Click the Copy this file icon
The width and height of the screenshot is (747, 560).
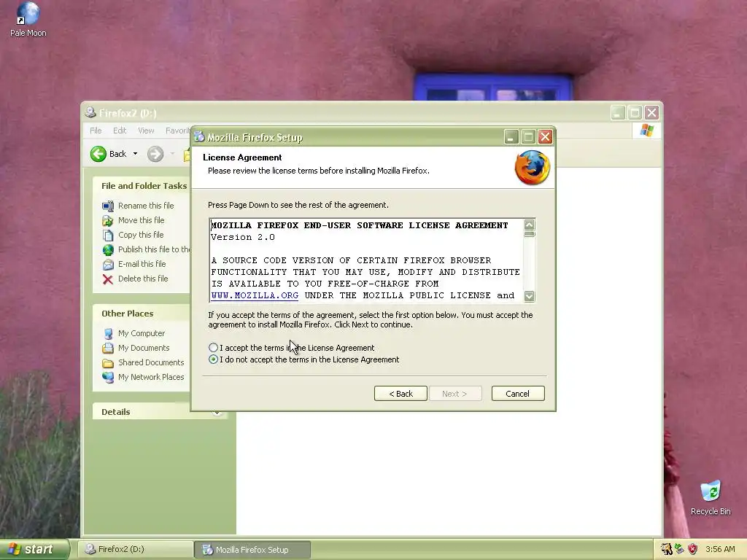(x=108, y=236)
